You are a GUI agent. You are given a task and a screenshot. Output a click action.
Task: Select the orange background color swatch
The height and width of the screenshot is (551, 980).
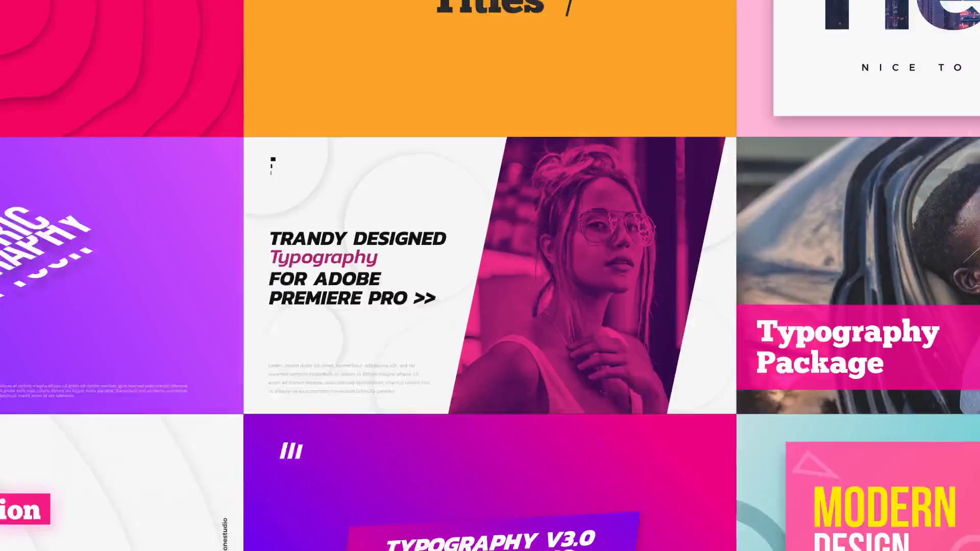tap(489, 67)
